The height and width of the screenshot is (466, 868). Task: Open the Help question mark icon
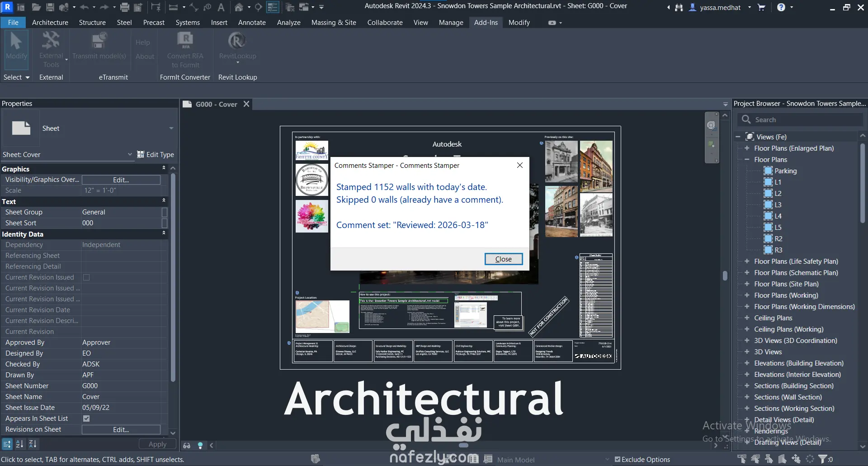(x=781, y=7)
